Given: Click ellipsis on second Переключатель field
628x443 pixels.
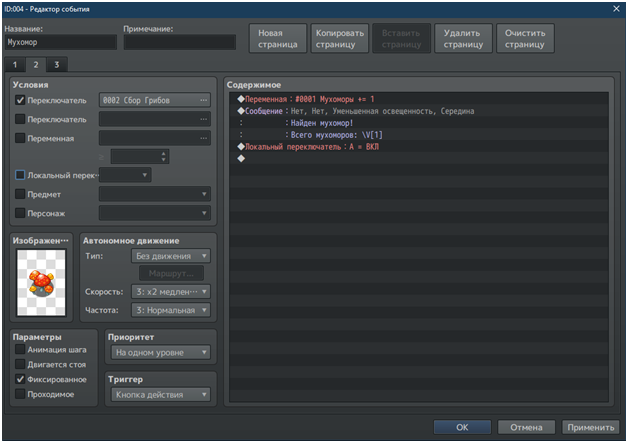Looking at the screenshot, I should (x=203, y=119).
